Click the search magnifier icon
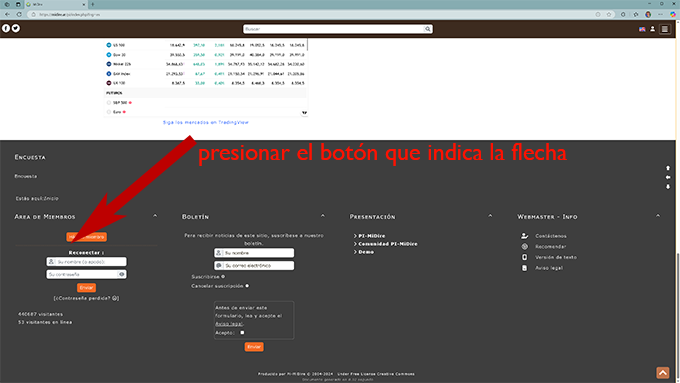 [x=428, y=29]
